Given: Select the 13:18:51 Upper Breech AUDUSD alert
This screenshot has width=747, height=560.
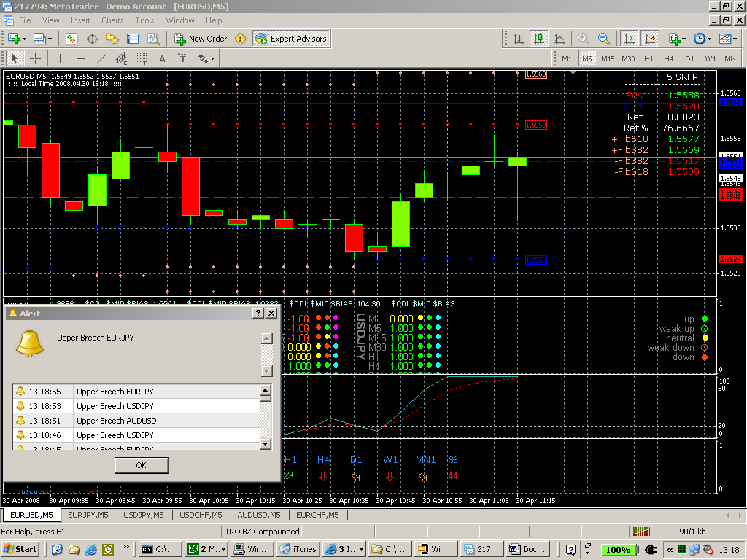Looking at the screenshot, I should pyautogui.click(x=136, y=421).
